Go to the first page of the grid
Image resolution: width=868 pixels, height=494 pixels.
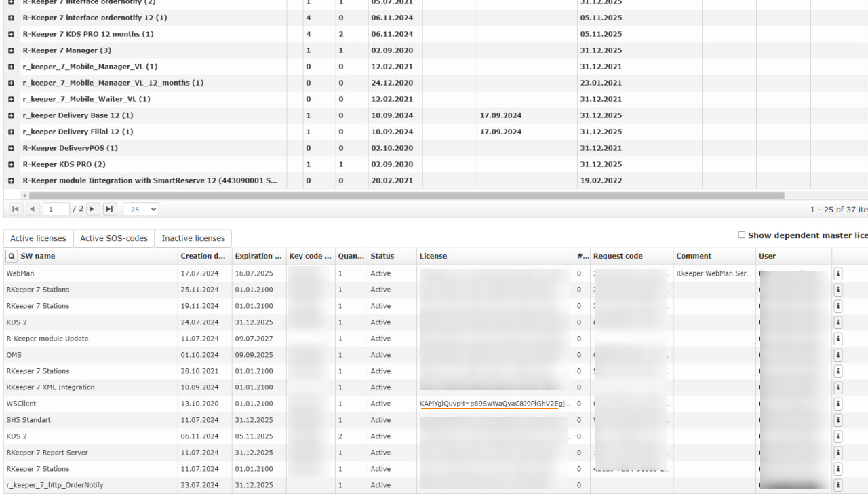16,209
